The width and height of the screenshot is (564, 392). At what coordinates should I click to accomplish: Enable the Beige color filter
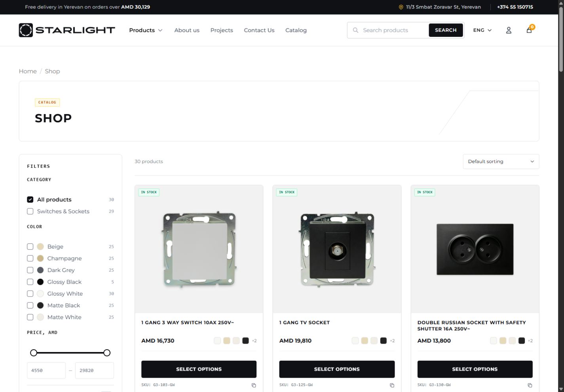point(30,247)
